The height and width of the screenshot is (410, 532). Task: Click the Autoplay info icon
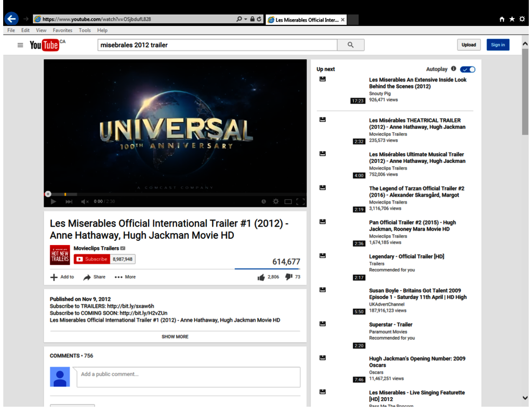point(454,69)
